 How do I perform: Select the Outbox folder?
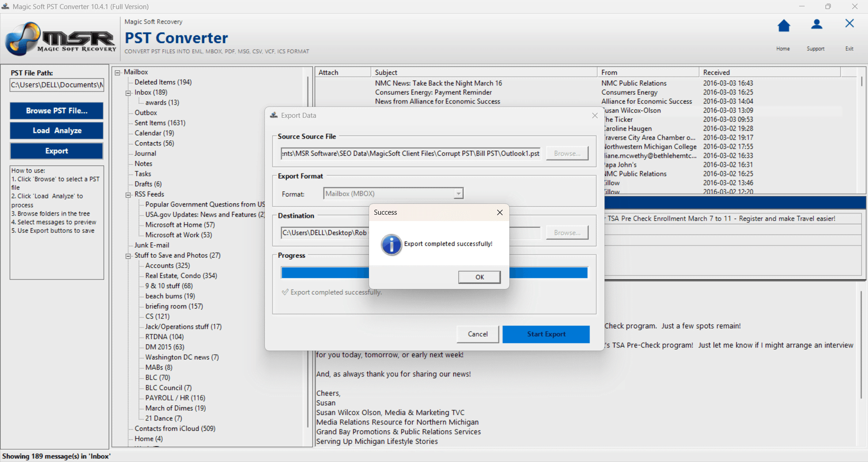(146, 113)
